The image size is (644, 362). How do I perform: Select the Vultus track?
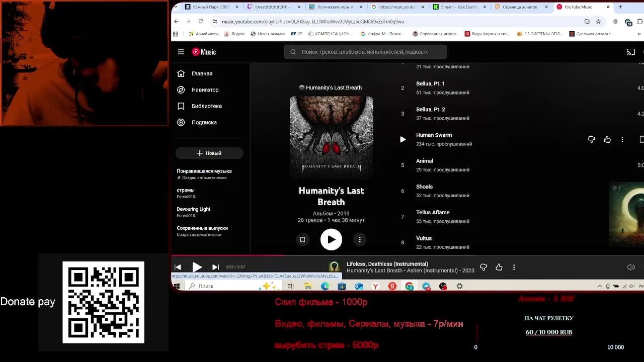pyautogui.click(x=424, y=238)
